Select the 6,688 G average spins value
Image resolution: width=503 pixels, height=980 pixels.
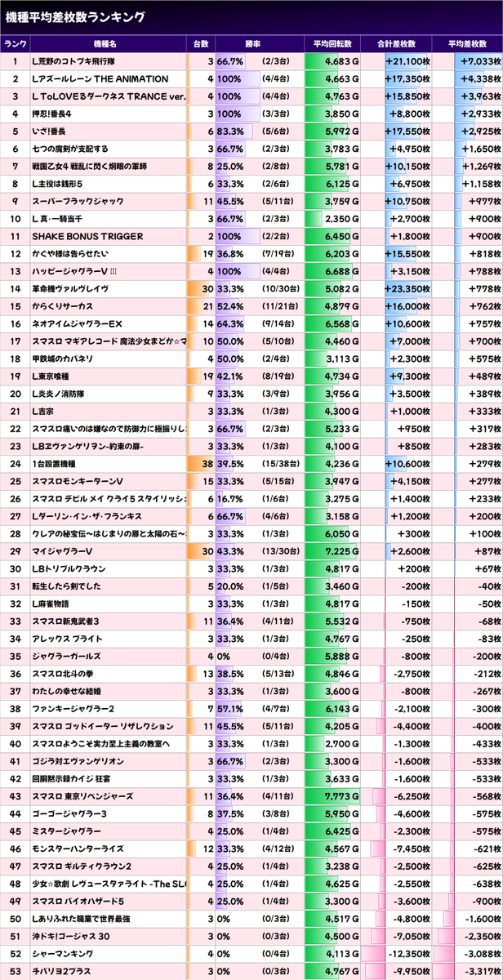342,271
